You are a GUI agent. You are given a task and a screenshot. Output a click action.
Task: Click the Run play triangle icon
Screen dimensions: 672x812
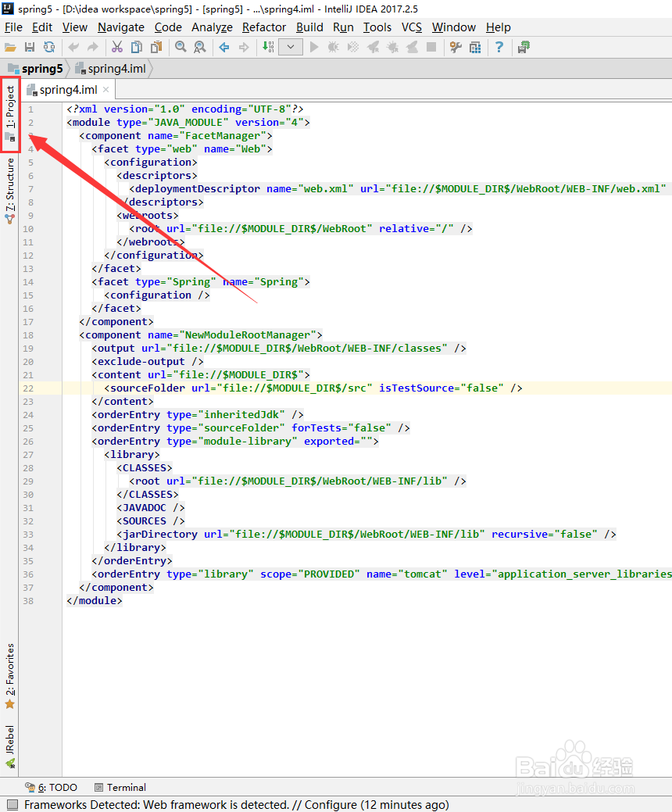(314, 48)
